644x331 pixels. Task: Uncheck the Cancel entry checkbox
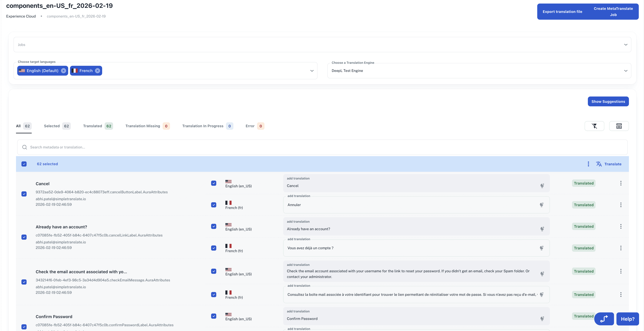click(x=24, y=194)
